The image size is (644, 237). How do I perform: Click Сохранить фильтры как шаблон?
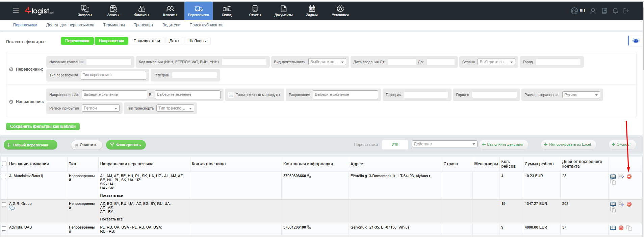point(43,126)
